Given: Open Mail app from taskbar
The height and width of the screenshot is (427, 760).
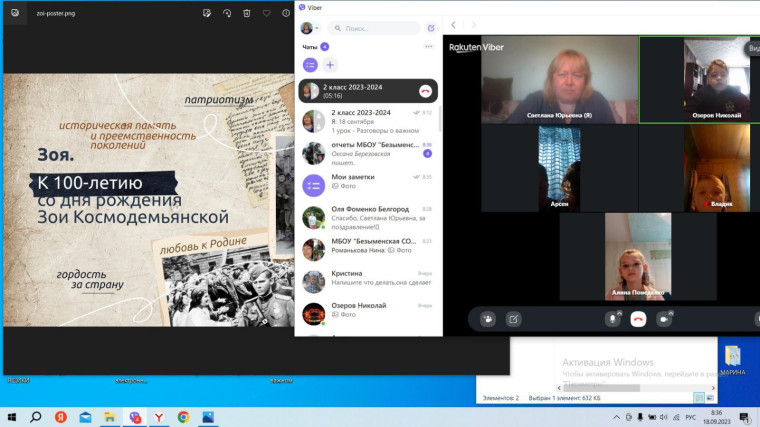Looking at the screenshot, I should [85, 417].
